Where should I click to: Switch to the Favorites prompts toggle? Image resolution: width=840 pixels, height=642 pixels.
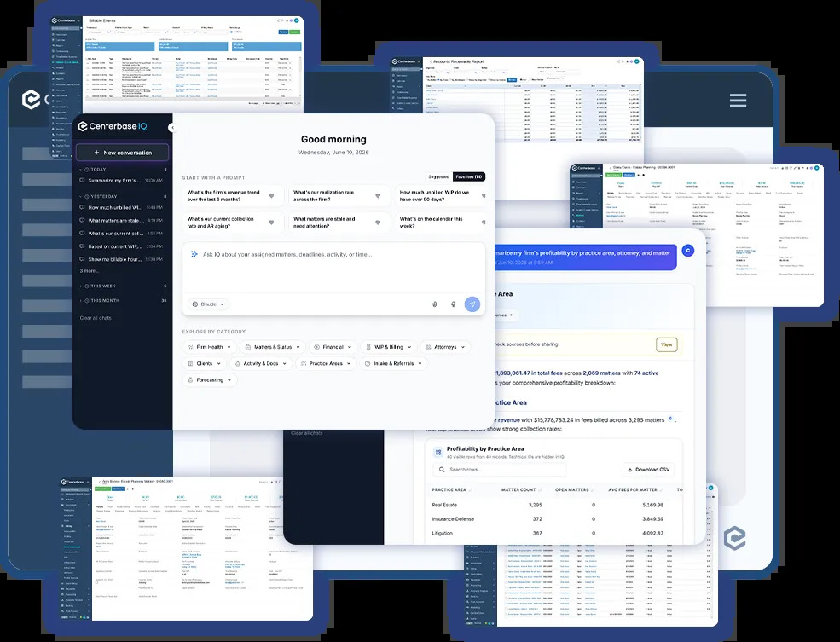pyautogui.click(x=469, y=176)
